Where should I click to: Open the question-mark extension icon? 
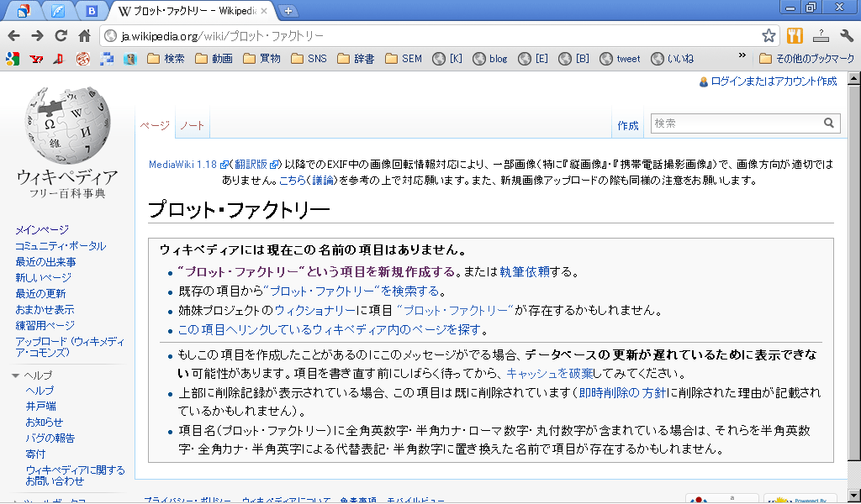click(821, 36)
